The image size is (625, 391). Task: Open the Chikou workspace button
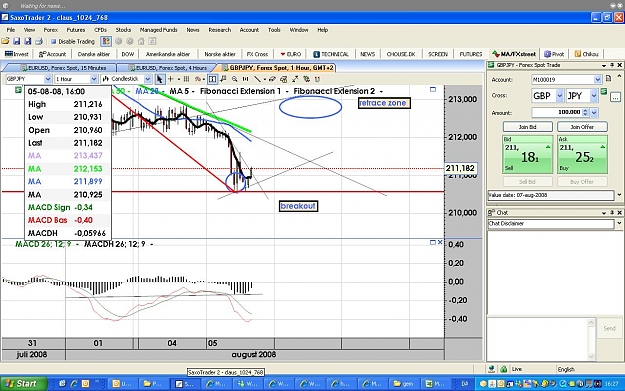(x=586, y=54)
